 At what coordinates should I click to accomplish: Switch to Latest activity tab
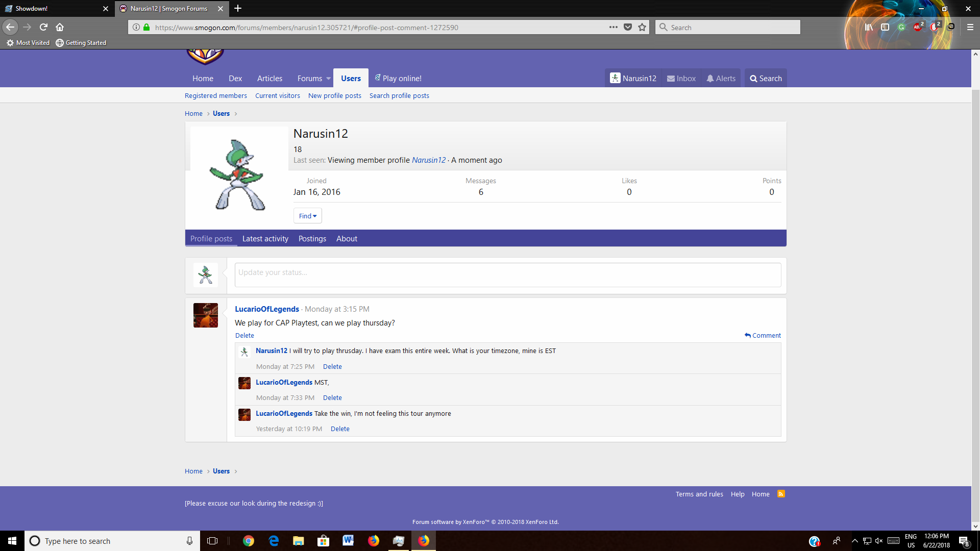pos(265,238)
